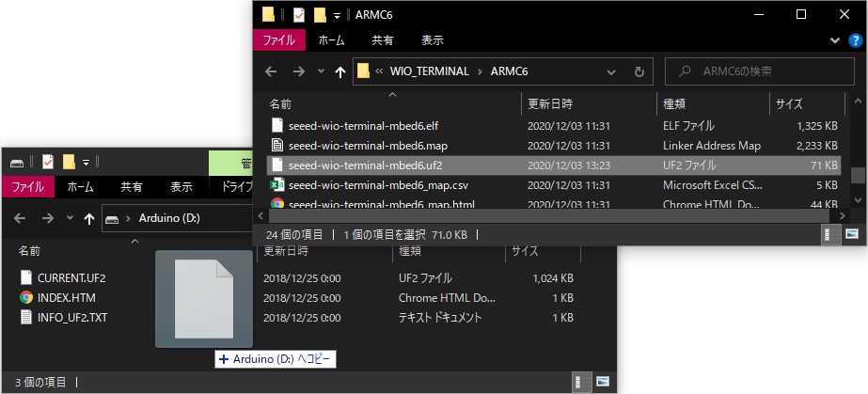The height and width of the screenshot is (394, 868).
Task: Open the ホーム tab in ARMC6 window
Action: pyautogui.click(x=332, y=40)
